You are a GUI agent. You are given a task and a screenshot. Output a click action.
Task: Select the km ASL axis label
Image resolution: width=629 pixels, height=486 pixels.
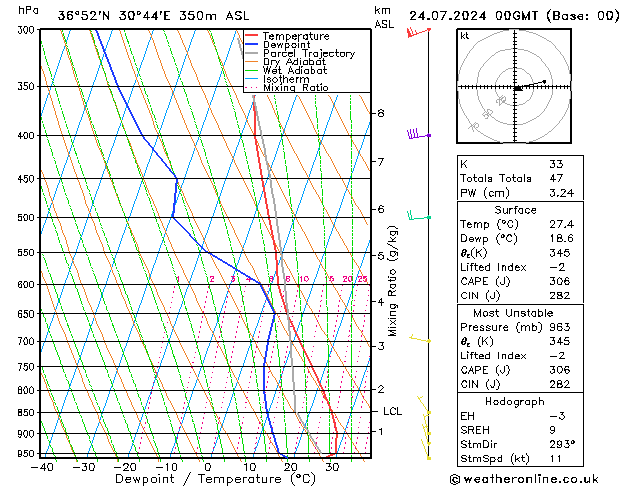[x=383, y=17]
